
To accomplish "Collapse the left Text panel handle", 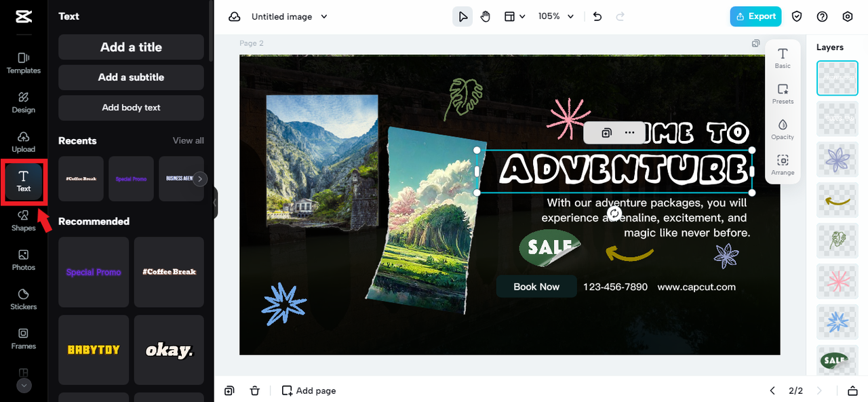I will point(216,203).
